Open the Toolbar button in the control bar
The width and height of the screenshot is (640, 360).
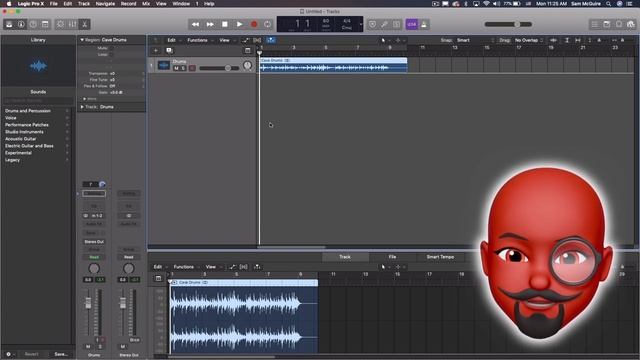[45, 24]
